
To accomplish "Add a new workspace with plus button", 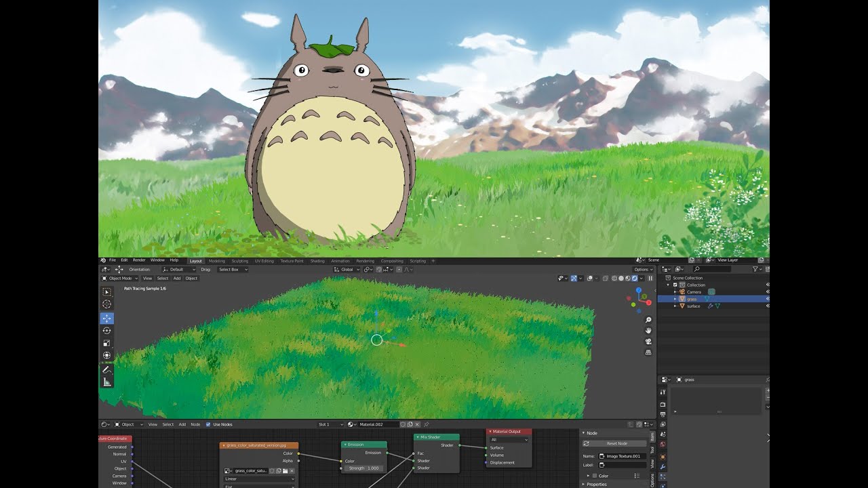I will pyautogui.click(x=433, y=261).
